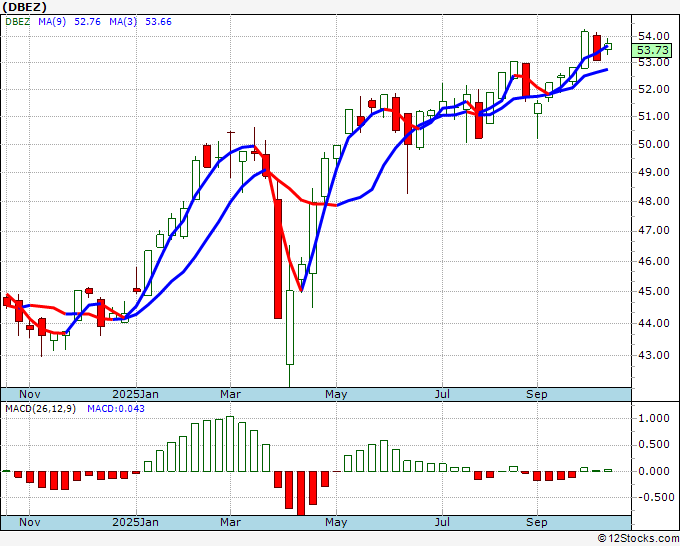The height and width of the screenshot is (546, 680).
Task: Click the 49.00 price axis label
Action: coord(654,172)
